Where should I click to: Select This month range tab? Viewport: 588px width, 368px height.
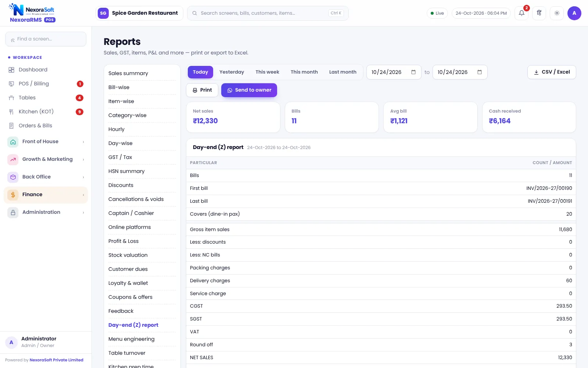point(304,72)
